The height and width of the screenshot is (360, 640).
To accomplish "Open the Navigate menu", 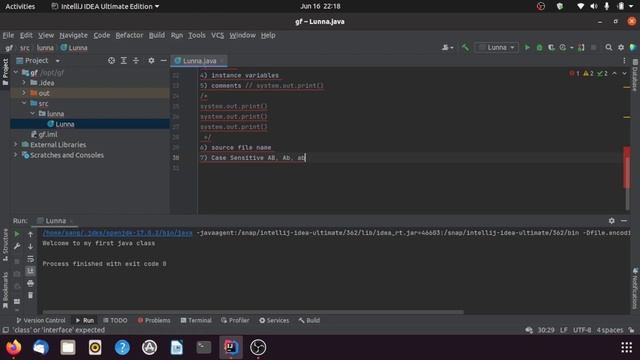I will [73, 35].
